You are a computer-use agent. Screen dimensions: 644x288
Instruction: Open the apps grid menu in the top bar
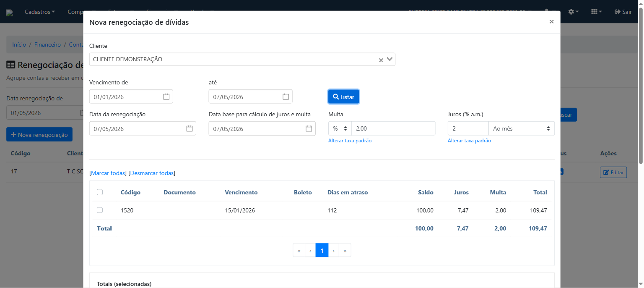pyautogui.click(x=596, y=12)
